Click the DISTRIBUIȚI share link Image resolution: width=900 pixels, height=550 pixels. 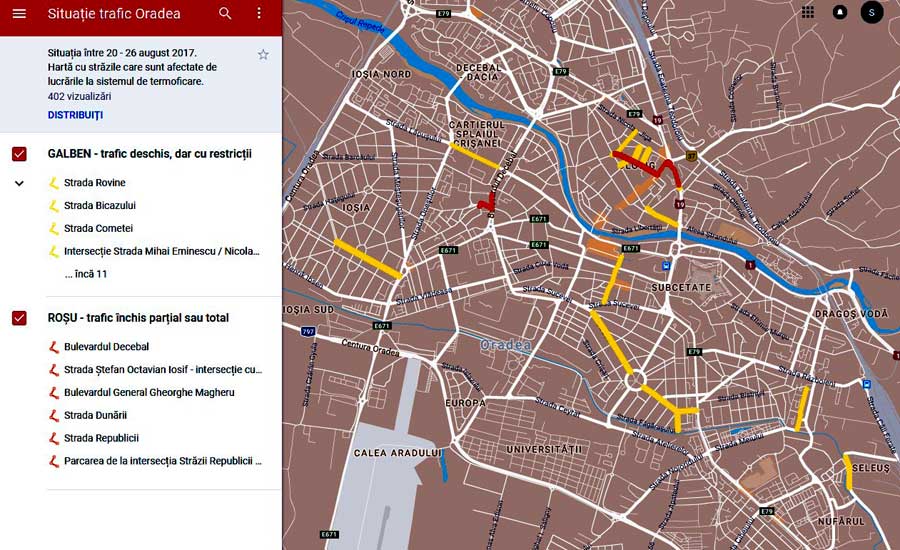(x=75, y=115)
